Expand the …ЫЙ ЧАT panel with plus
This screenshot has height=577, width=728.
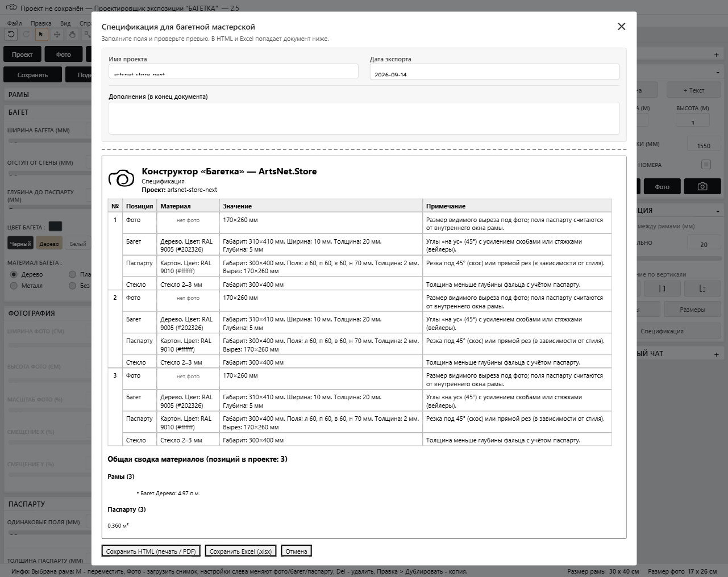(x=716, y=354)
